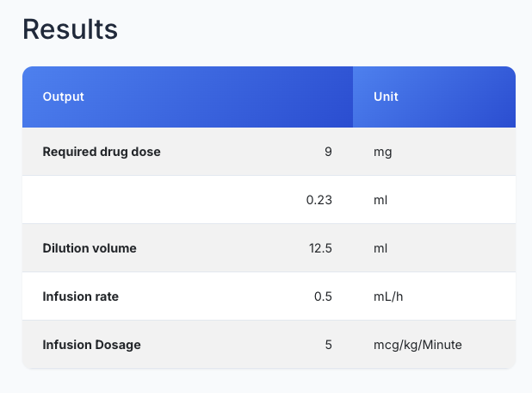Click the Dilution volume label
The image size is (532, 393).
click(90, 248)
